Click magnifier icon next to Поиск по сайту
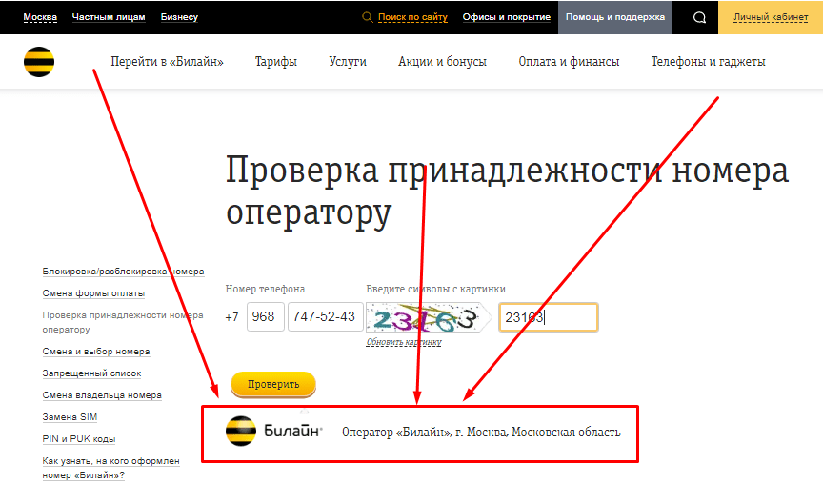823x504 pixels. point(368,17)
